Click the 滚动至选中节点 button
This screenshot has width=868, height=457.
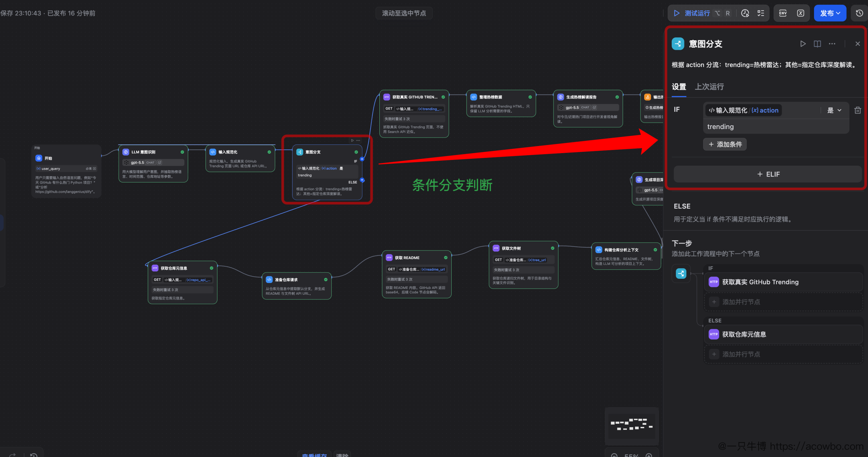[404, 13]
